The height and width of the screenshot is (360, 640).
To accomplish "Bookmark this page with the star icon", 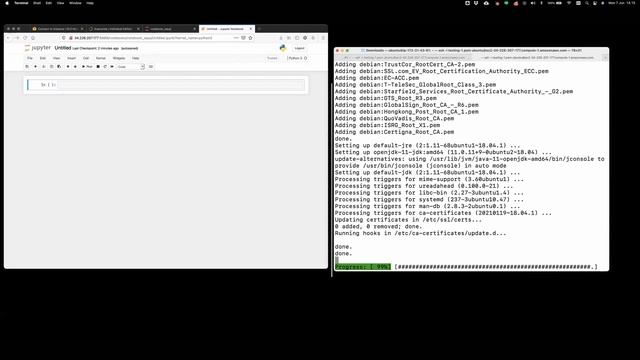I will tap(251, 38).
